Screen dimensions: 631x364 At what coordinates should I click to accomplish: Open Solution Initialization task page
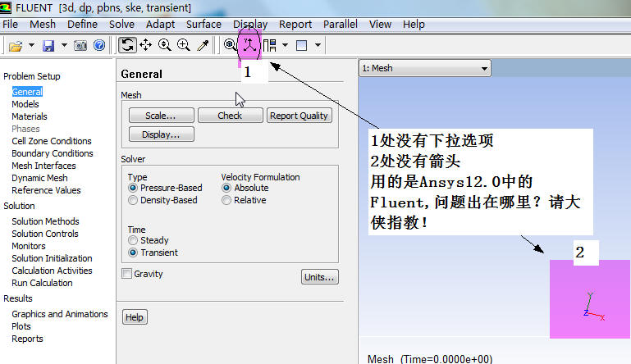tap(52, 258)
